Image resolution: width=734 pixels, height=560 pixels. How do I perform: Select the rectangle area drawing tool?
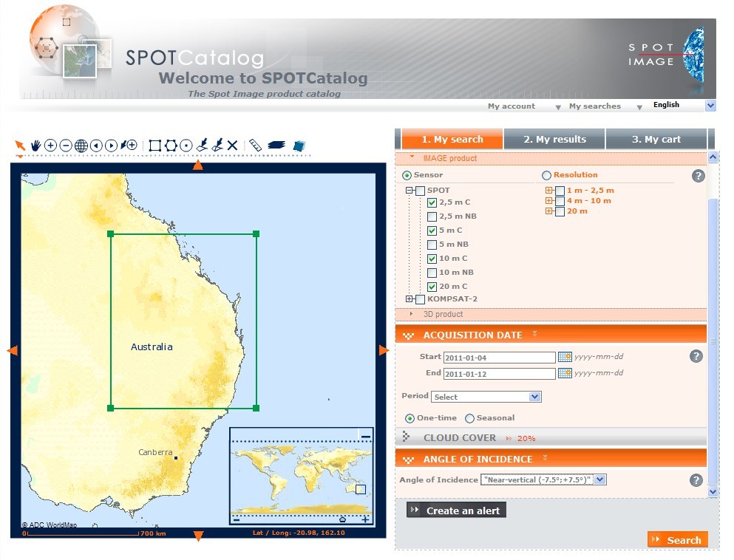pyautogui.click(x=155, y=146)
